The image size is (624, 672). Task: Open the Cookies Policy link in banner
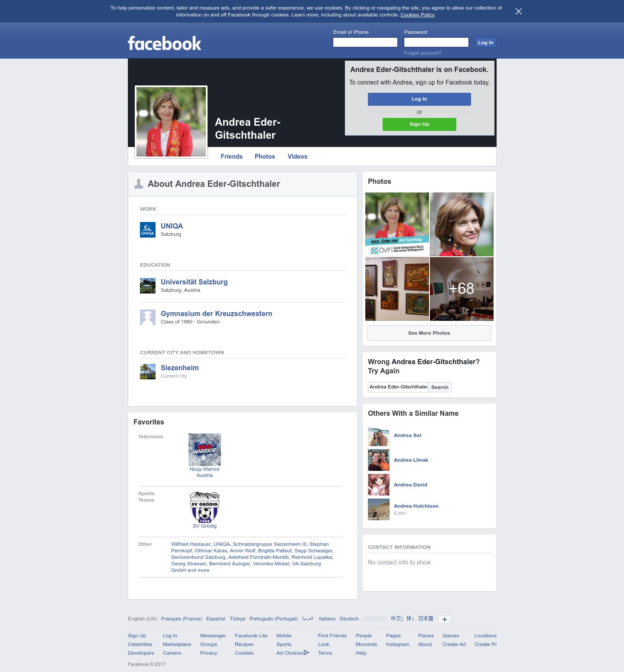417,15
